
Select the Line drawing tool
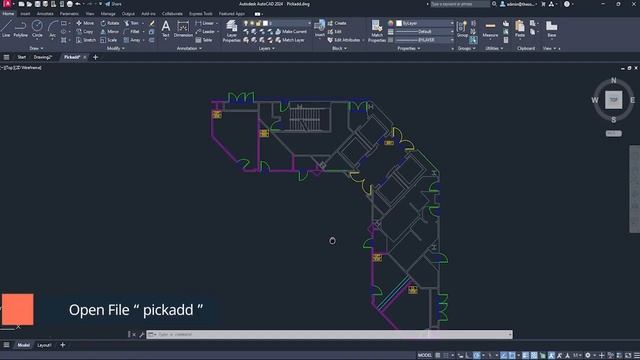(x=6, y=29)
